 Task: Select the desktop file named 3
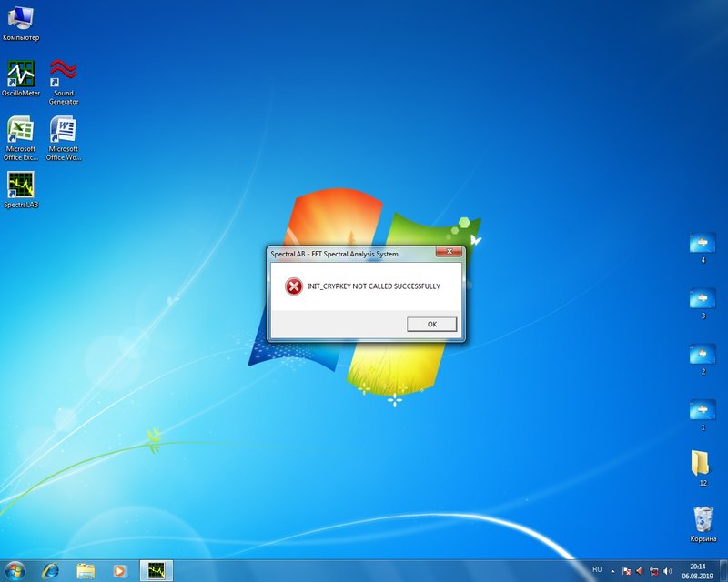tap(703, 304)
